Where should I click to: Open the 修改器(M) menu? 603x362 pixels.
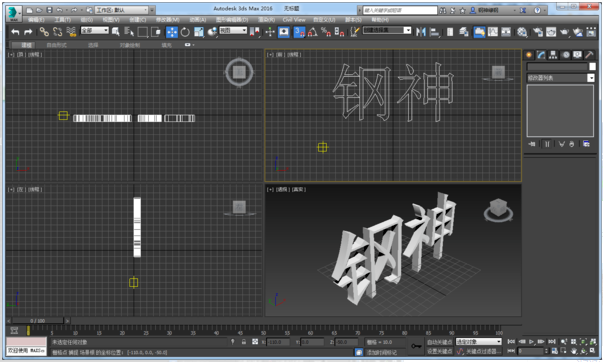pos(167,20)
